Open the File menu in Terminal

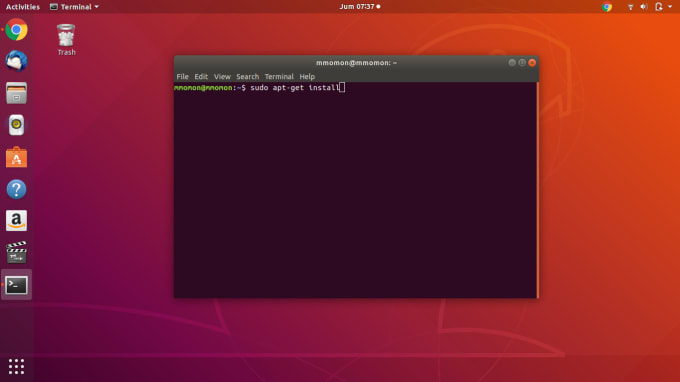click(182, 76)
